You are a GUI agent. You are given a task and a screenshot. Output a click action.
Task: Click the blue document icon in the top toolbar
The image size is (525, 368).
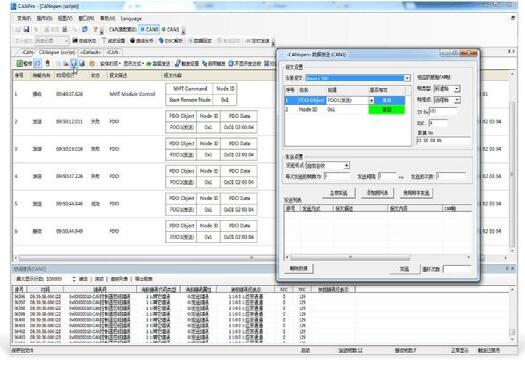point(85,29)
